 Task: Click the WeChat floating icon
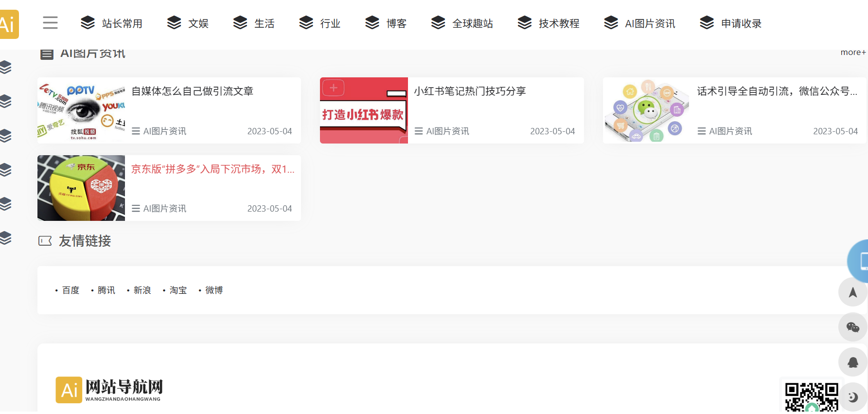click(852, 327)
